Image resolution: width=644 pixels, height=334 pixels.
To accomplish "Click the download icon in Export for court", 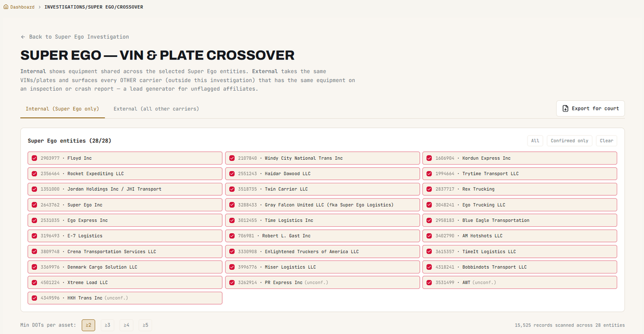I will 565,108.
